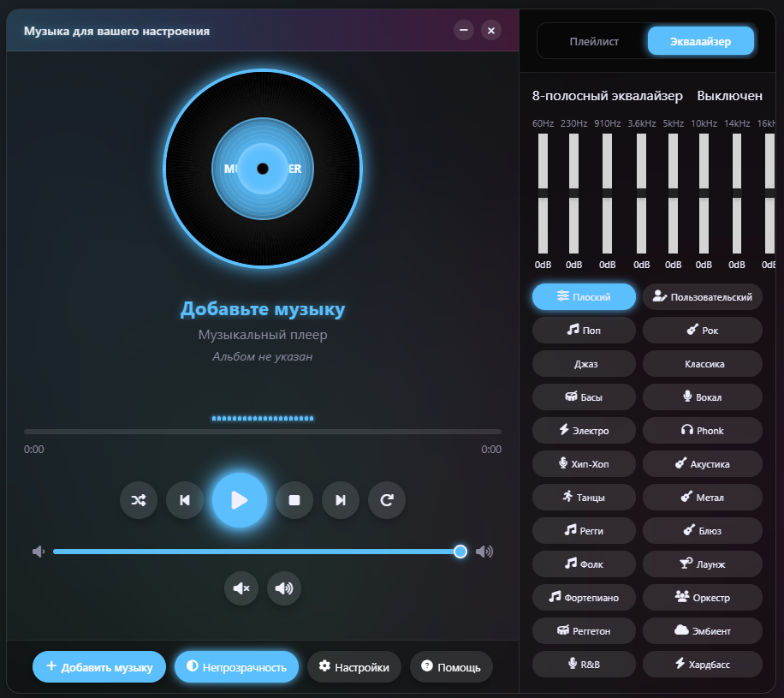Enable the Пользовательский equalizer preset
The image size is (784, 698).
702,297
